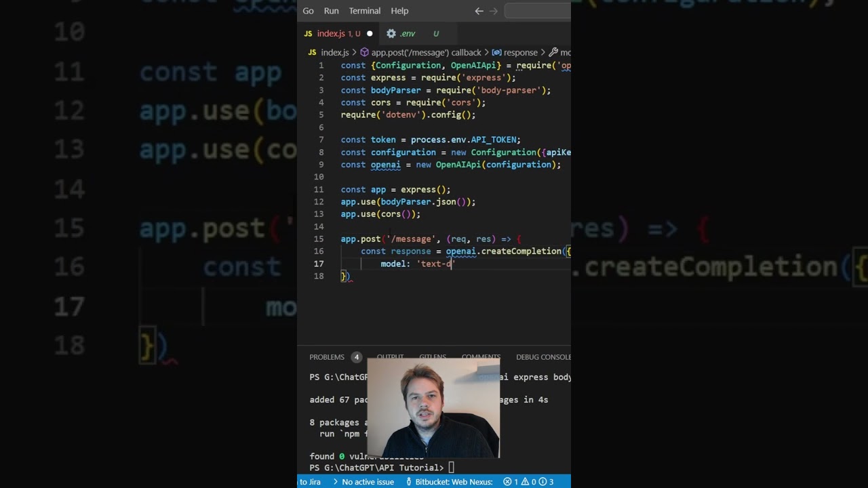This screenshot has width=868, height=488.
Task: Open the Debug Console panel tab
Action: 543,357
